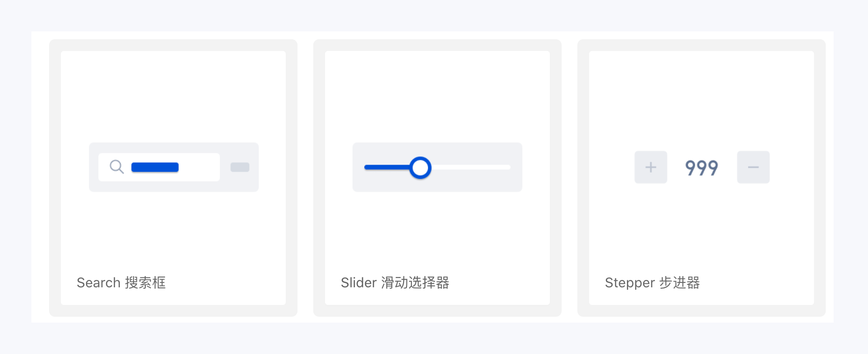Click the Chinese text 搜索框

[x=145, y=283]
